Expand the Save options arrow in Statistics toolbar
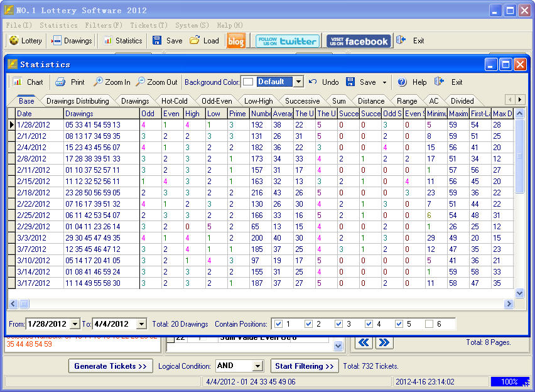Image resolution: width=535 pixels, height=392 pixels. click(384, 82)
